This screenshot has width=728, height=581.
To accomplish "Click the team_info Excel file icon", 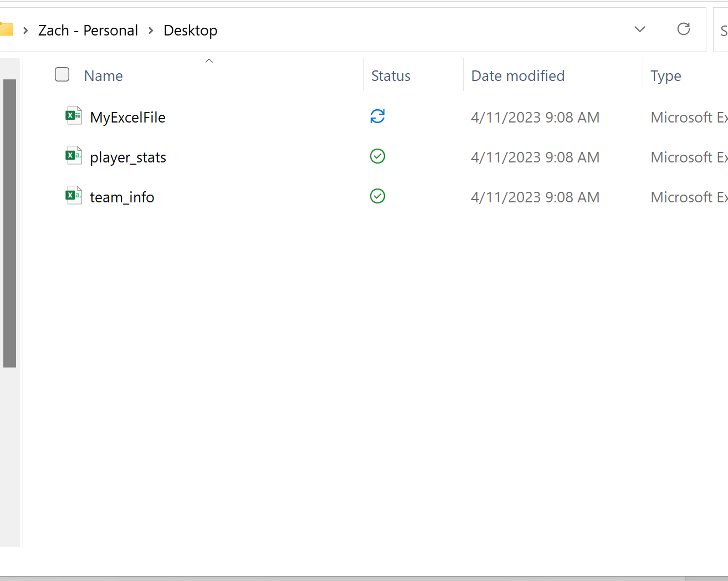I will 74,195.
